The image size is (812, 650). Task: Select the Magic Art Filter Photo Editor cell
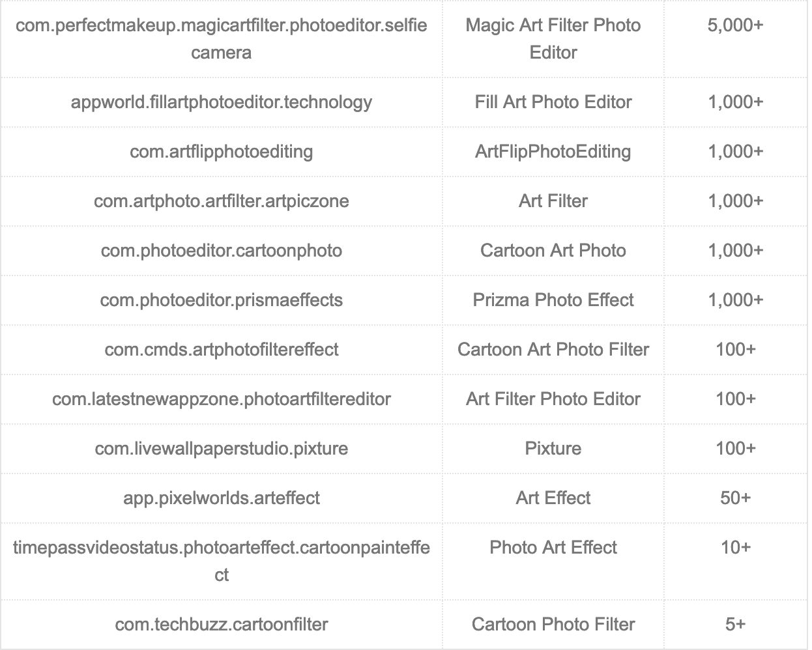[553, 38]
